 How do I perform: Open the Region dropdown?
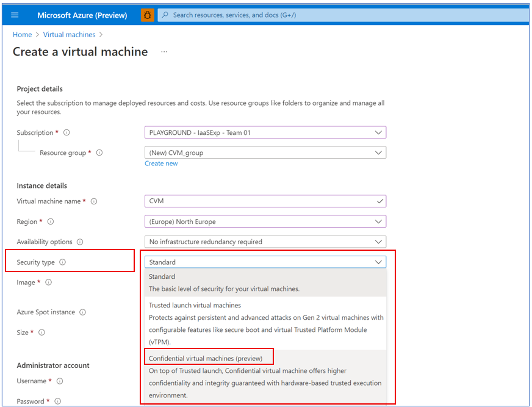point(265,222)
